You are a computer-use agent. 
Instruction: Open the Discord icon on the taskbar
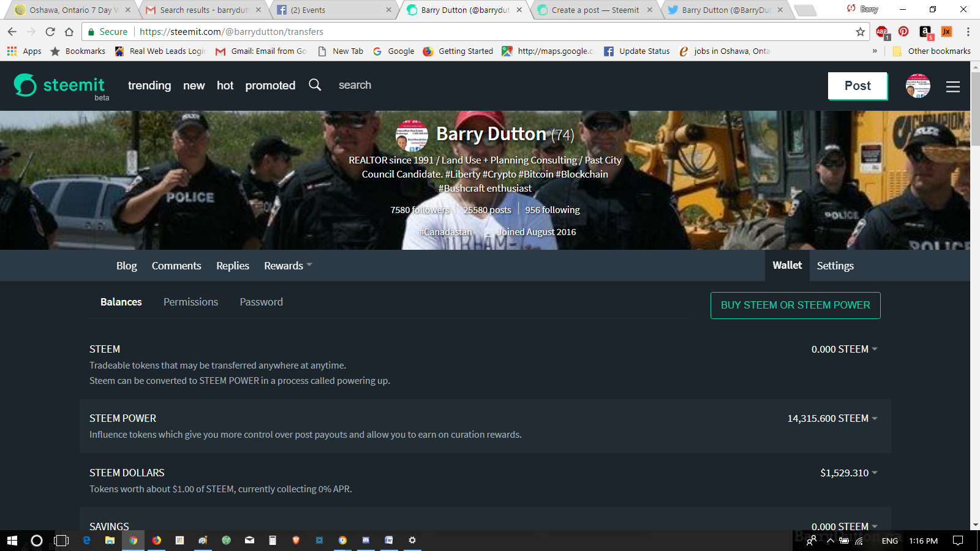366,540
